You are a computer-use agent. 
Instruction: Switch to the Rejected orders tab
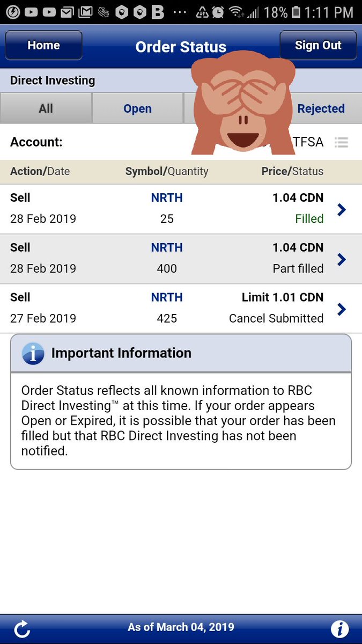(321, 108)
